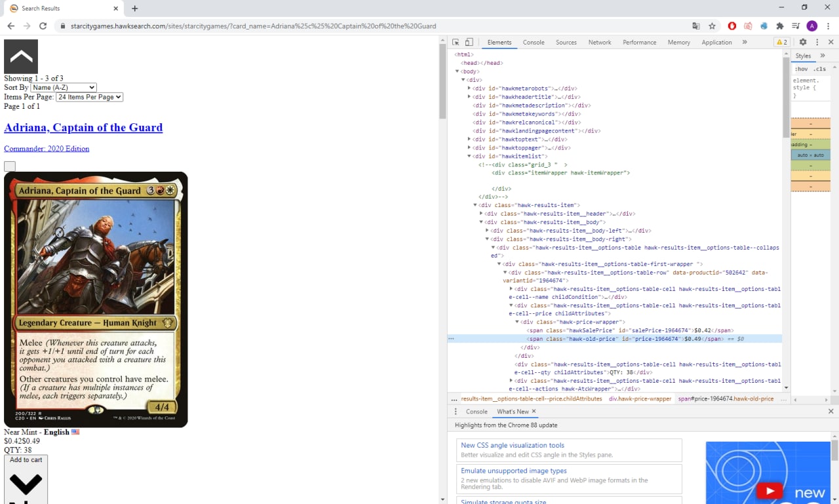The height and width of the screenshot is (504, 839).
Task: Expand the hawk-results-item__body-left node
Action: pyautogui.click(x=487, y=231)
